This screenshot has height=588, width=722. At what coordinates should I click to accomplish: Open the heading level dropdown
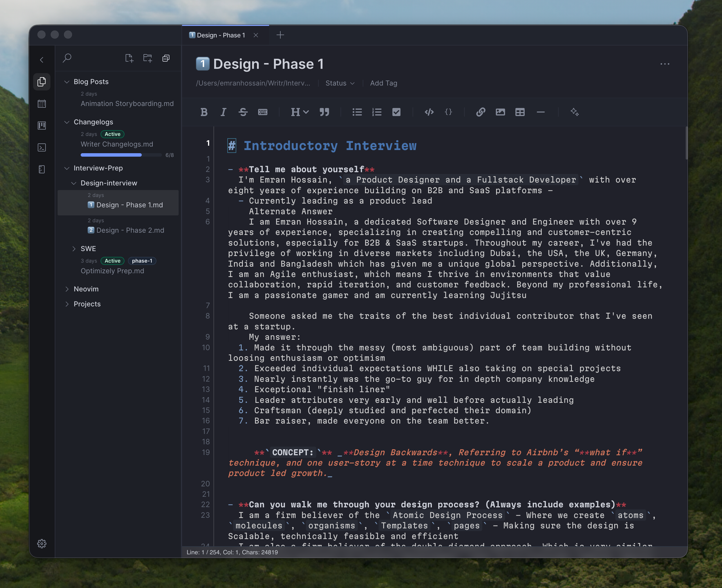[300, 112]
